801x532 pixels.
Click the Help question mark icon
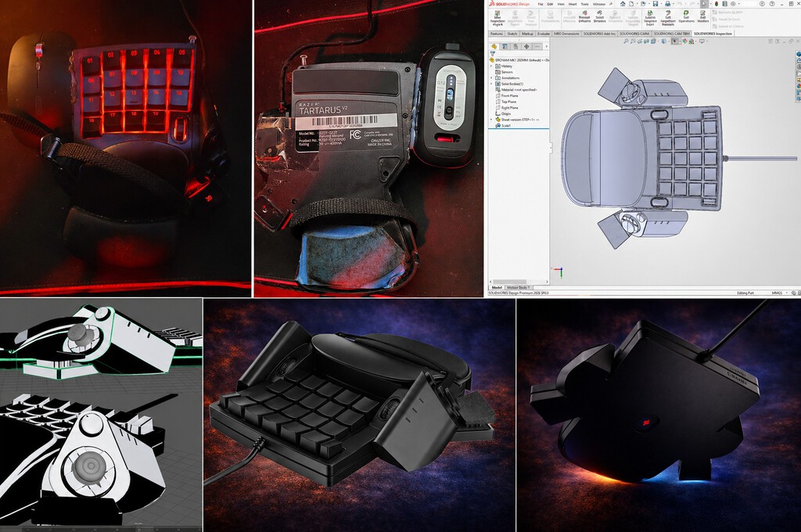772,4
